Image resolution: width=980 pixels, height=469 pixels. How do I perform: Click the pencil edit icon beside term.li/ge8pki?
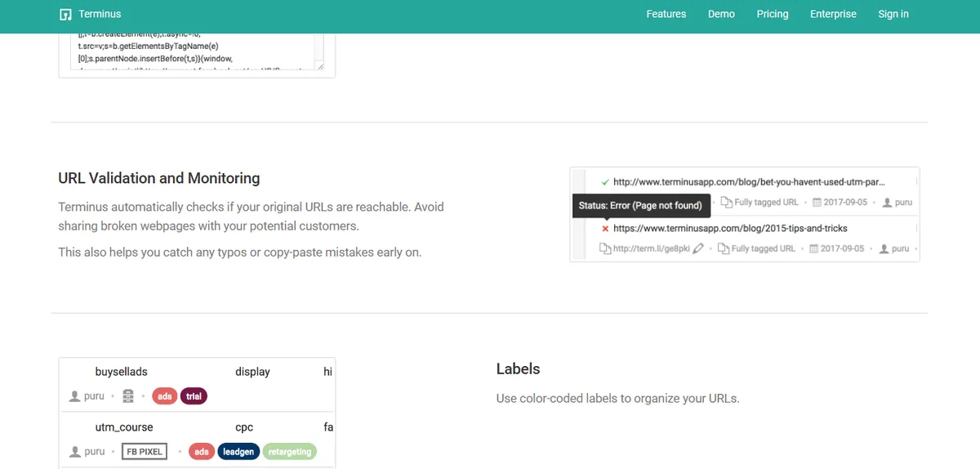[x=697, y=248]
